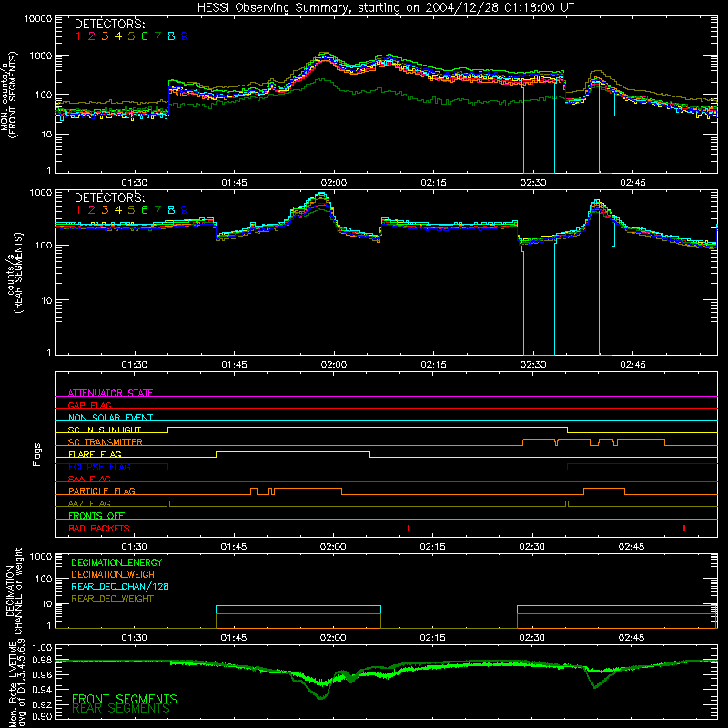Select magenta detector 2 in rear segments legend
728x728 pixels.
tap(92, 210)
